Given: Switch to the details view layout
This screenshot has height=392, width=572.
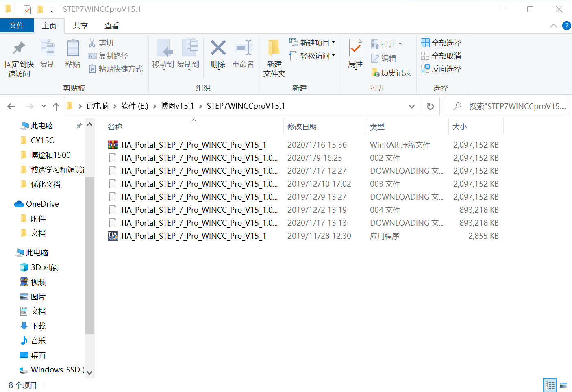Looking at the screenshot, I should pyautogui.click(x=550, y=385).
